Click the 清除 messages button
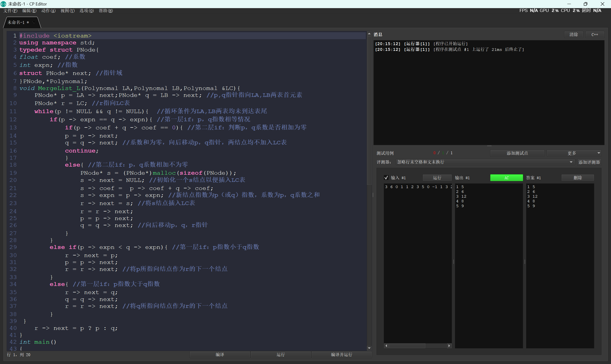 click(574, 35)
